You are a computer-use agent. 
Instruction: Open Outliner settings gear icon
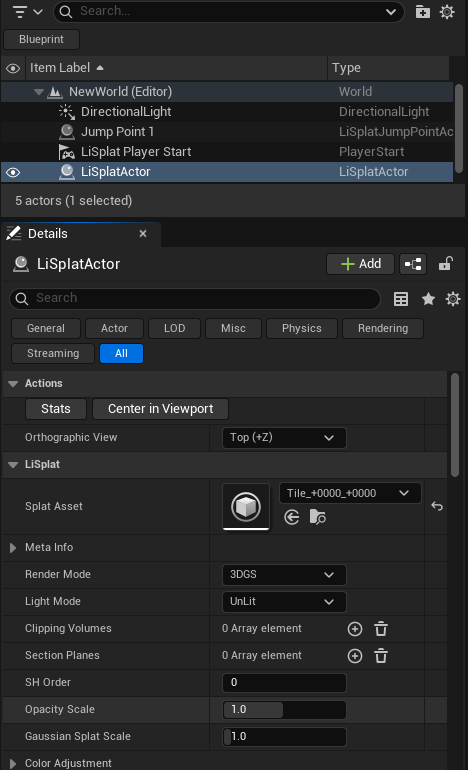(x=447, y=12)
